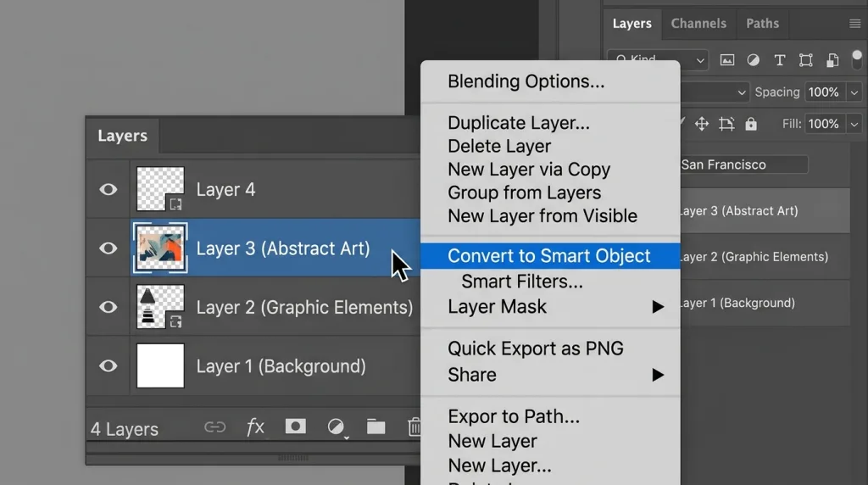Click the Fill 100% value field
The image size is (868, 485).
point(825,124)
